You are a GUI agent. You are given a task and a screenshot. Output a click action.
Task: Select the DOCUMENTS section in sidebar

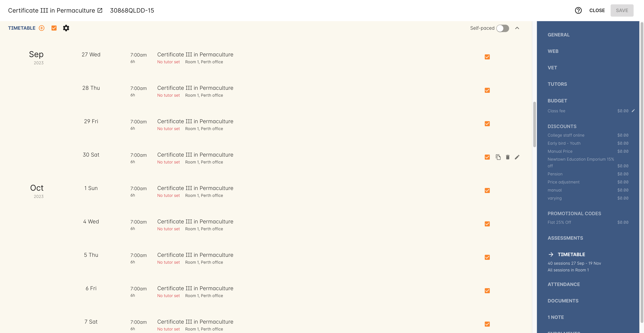point(563,301)
